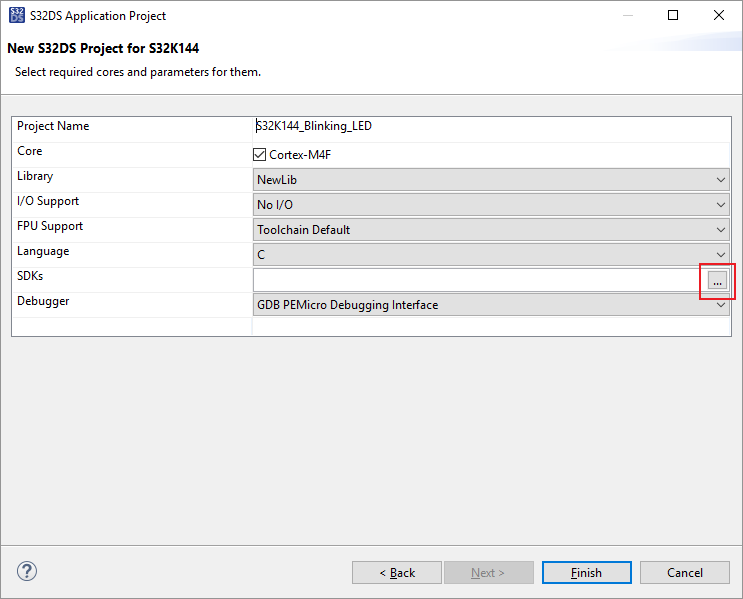This screenshot has height=599, width=743.
Task: Select the SDKs label
Action: (x=30, y=276)
